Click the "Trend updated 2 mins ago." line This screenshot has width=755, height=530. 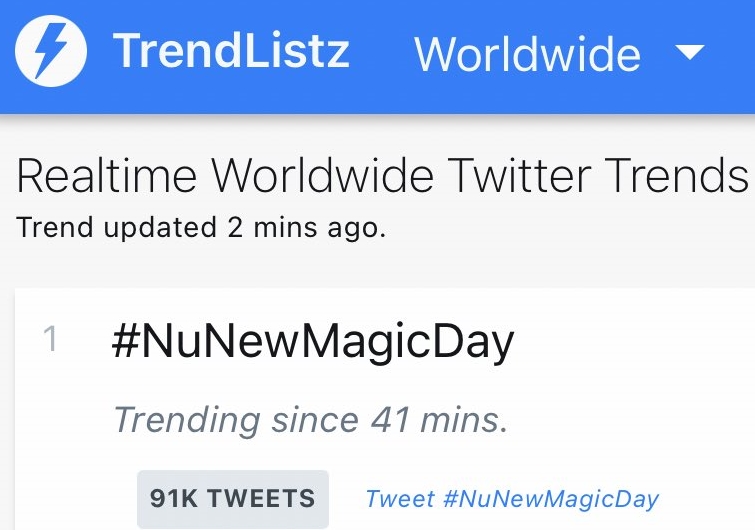(200, 227)
